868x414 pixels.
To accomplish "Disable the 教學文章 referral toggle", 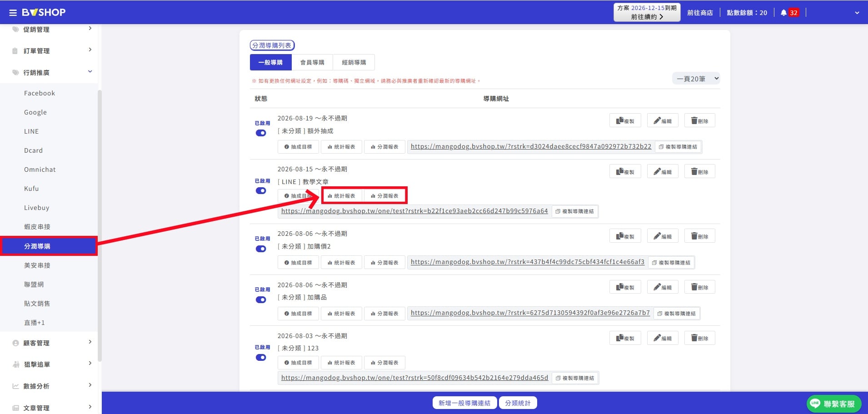I will [x=261, y=191].
